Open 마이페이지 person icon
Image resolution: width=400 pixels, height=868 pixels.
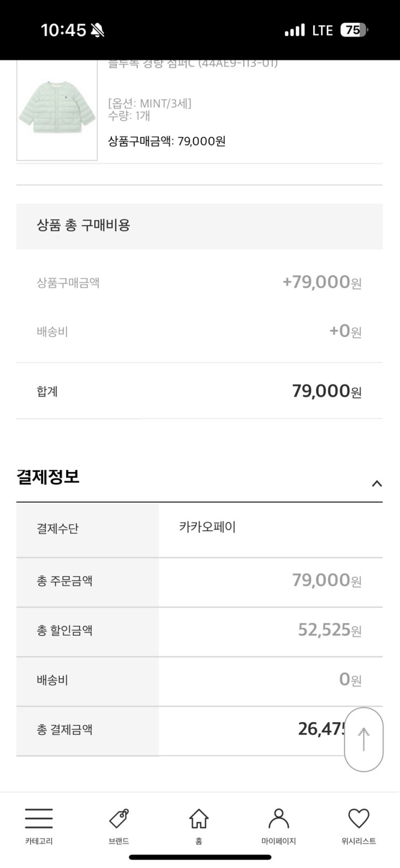(x=278, y=819)
